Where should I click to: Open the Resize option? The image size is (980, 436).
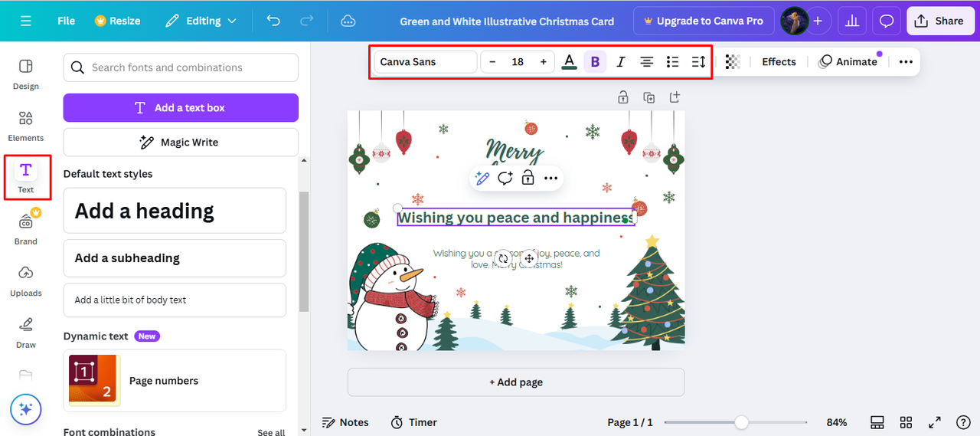[x=117, y=21]
